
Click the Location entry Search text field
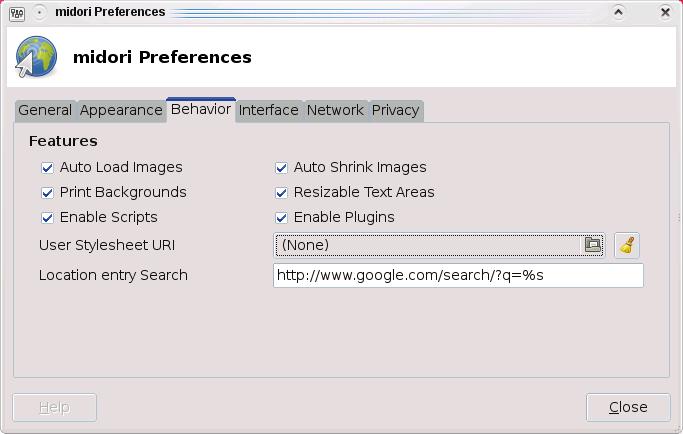[457, 275]
